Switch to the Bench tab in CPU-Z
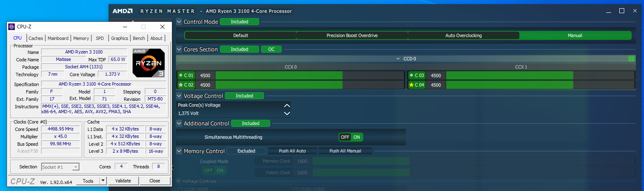Viewport: 644px width, 191px height. point(139,38)
